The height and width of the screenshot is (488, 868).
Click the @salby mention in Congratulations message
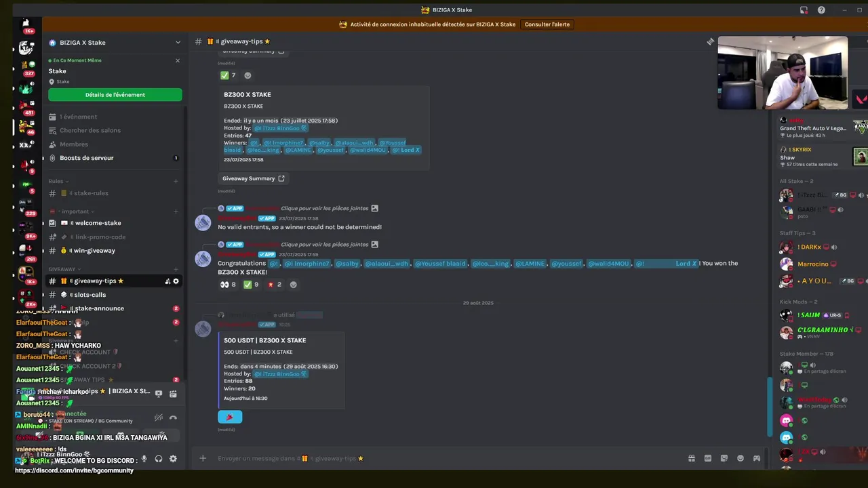tap(347, 264)
